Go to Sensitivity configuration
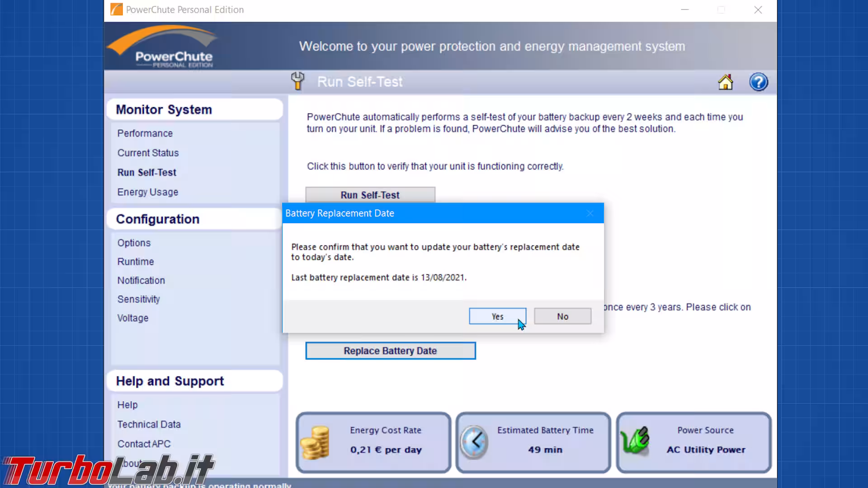This screenshot has width=868, height=488. point(138,299)
